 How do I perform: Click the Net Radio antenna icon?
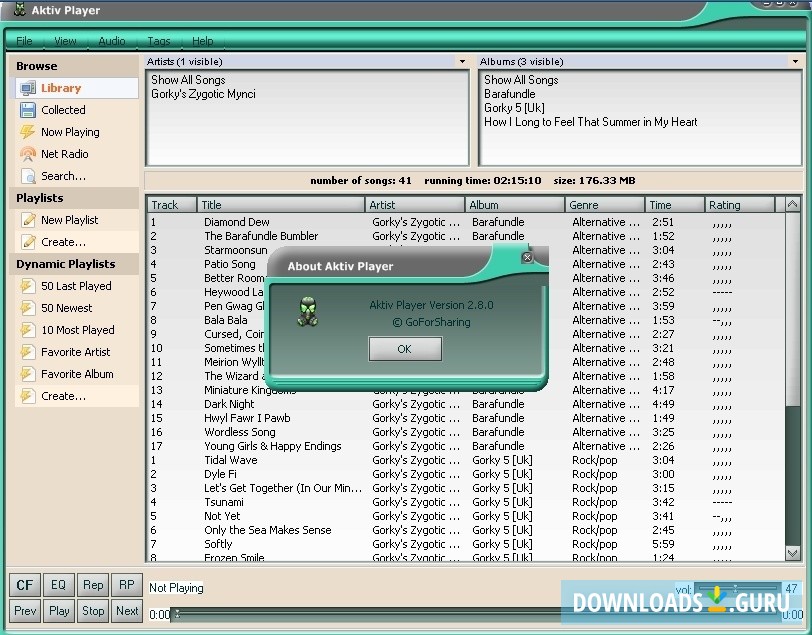pyautogui.click(x=27, y=154)
